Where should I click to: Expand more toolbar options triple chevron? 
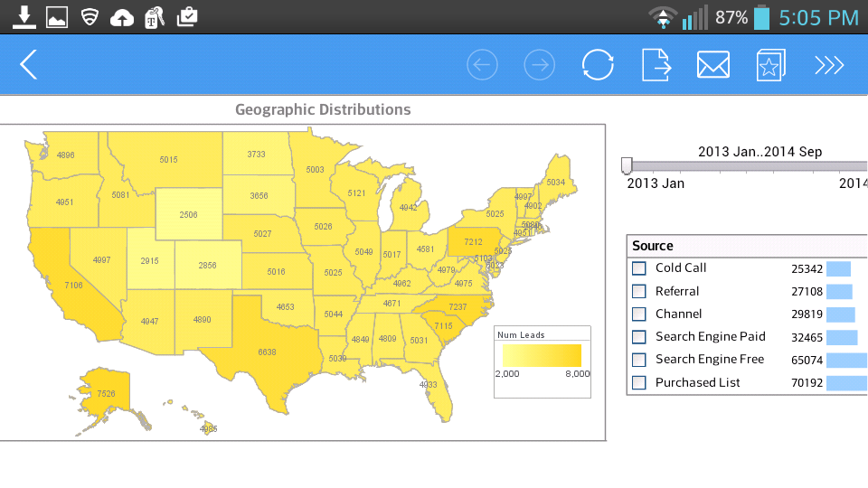click(829, 65)
